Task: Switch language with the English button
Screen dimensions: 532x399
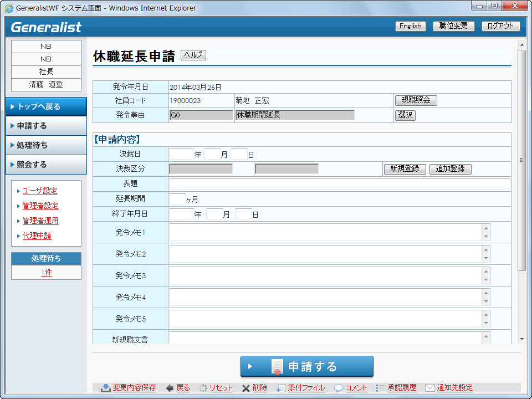Action: pos(410,26)
